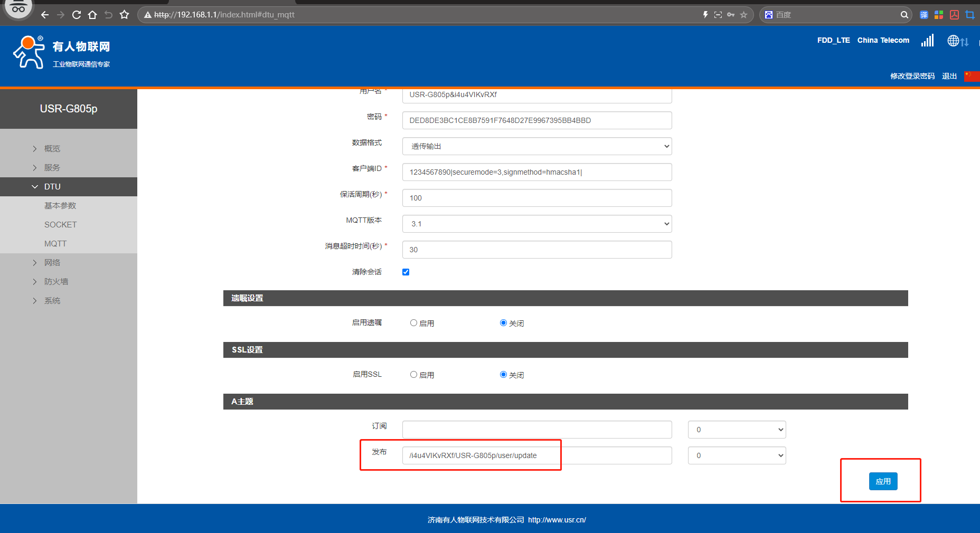Toggle the 清除会话 checkbox
This screenshot has height=533, width=980.
(406, 272)
